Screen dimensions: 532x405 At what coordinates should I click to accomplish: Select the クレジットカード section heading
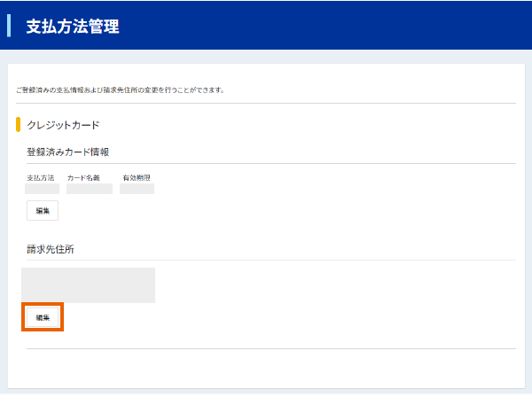click(63, 125)
